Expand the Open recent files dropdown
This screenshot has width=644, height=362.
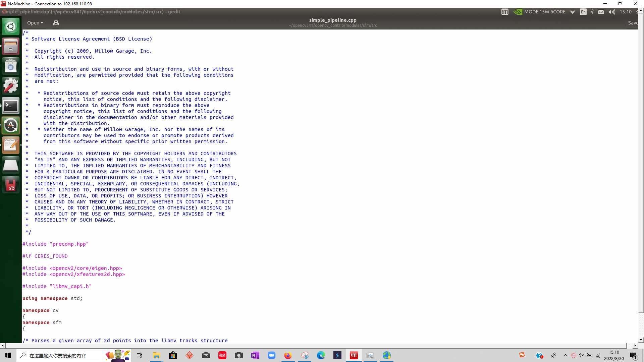pyautogui.click(x=35, y=23)
